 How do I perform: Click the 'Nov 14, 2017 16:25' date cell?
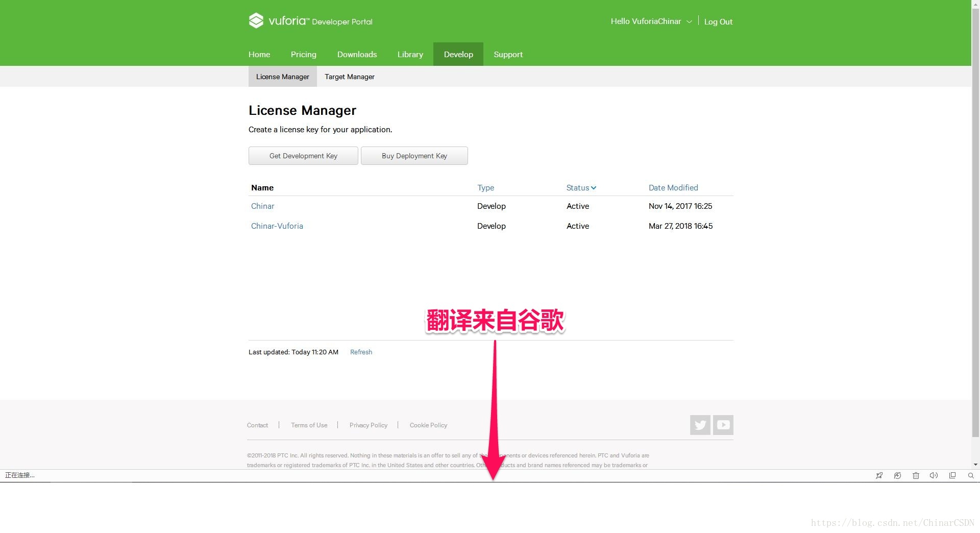(680, 206)
